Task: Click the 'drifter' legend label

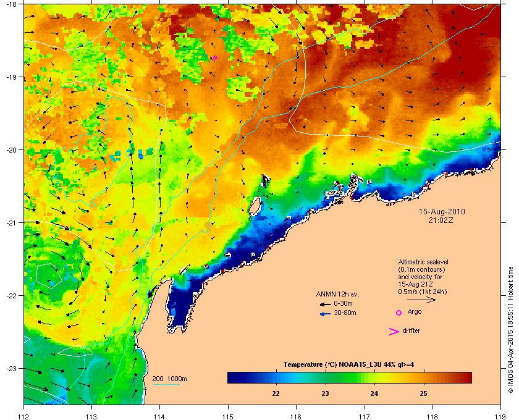Action: (x=411, y=330)
